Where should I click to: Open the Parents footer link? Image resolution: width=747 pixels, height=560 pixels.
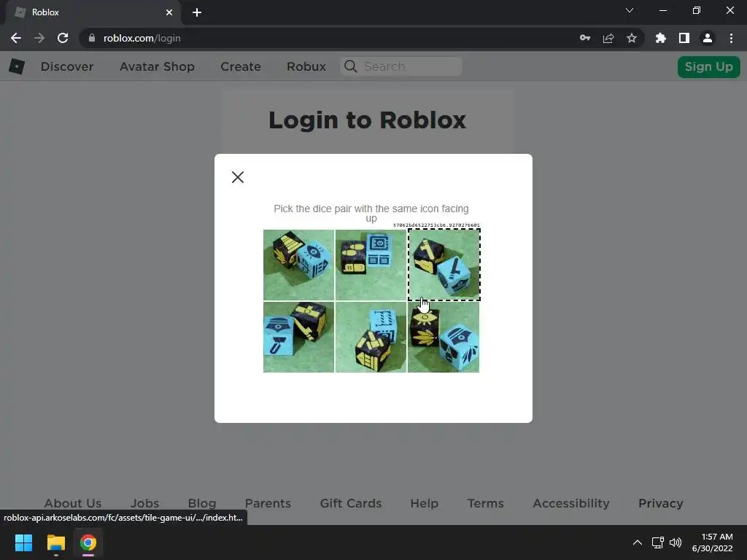[x=268, y=503]
